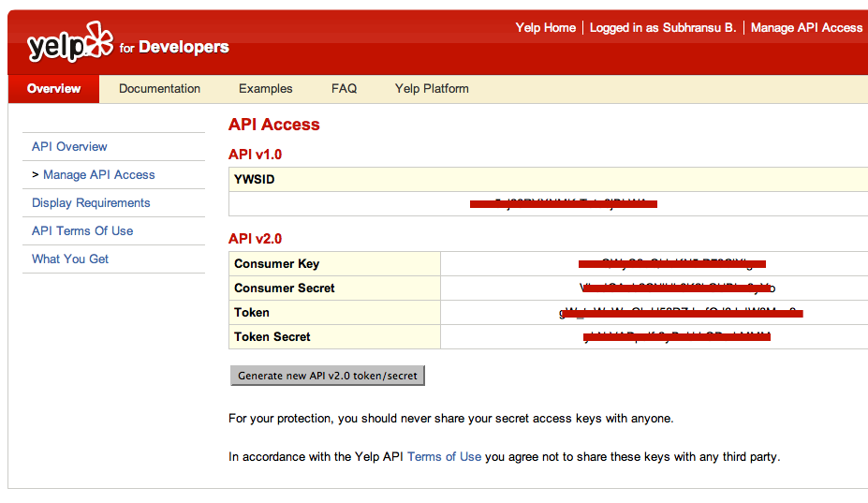The image size is (868, 503).
Task: Select Manage API Access in the sidebar
Action: tap(99, 175)
